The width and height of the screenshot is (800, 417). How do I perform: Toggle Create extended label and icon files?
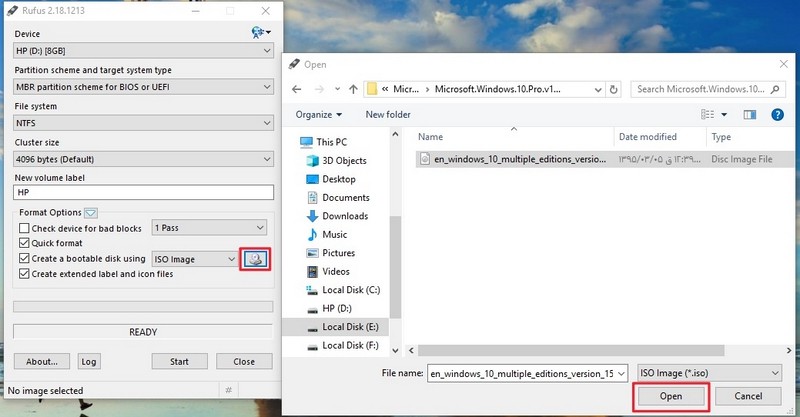click(24, 274)
